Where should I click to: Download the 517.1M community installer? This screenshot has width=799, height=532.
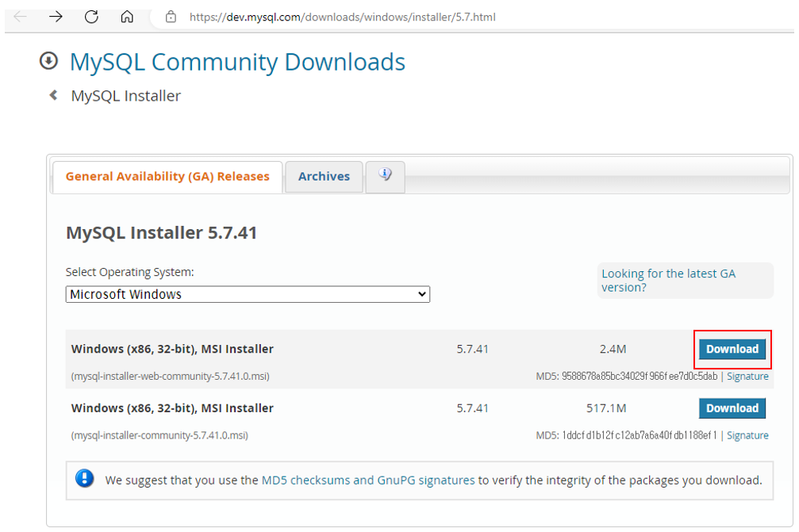tap(732, 408)
